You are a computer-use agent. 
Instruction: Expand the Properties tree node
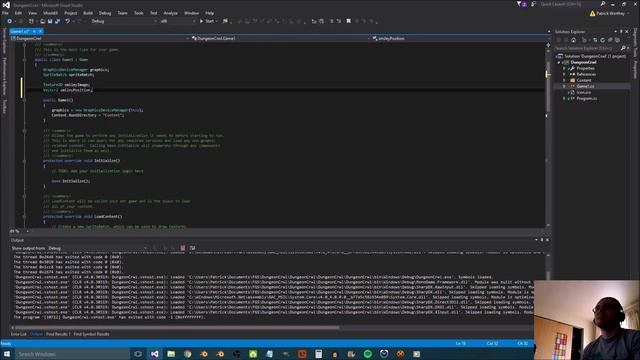pos(564,68)
